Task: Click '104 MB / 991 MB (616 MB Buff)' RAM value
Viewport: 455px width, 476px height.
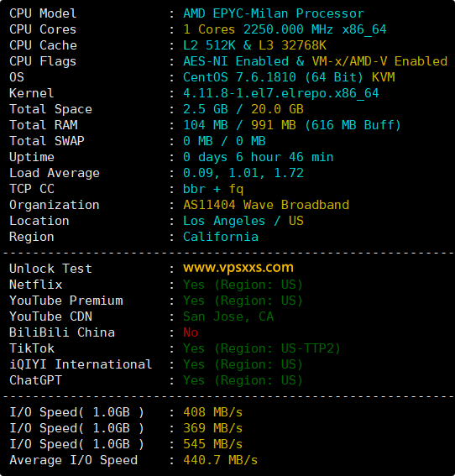Action: [x=292, y=125]
